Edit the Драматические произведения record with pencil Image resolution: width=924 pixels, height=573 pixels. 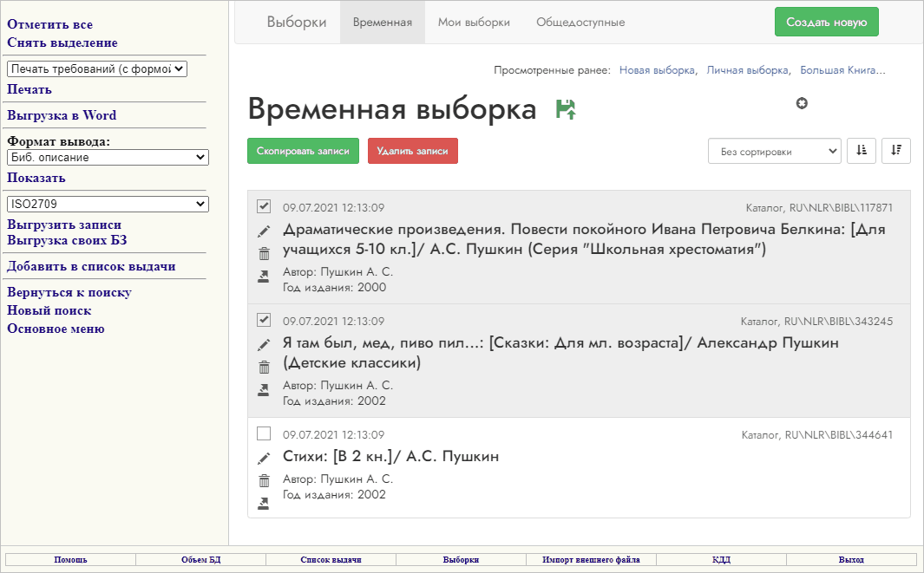point(264,231)
